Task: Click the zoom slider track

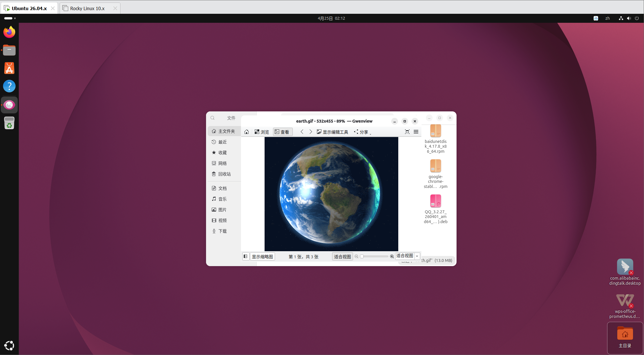Action: (x=374, y=257)
